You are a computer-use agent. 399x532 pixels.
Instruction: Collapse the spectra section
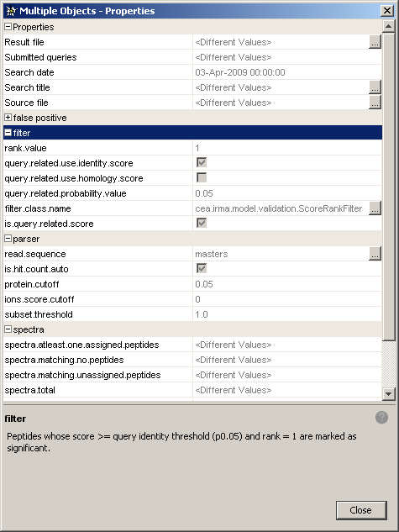[x=8, y=329]
